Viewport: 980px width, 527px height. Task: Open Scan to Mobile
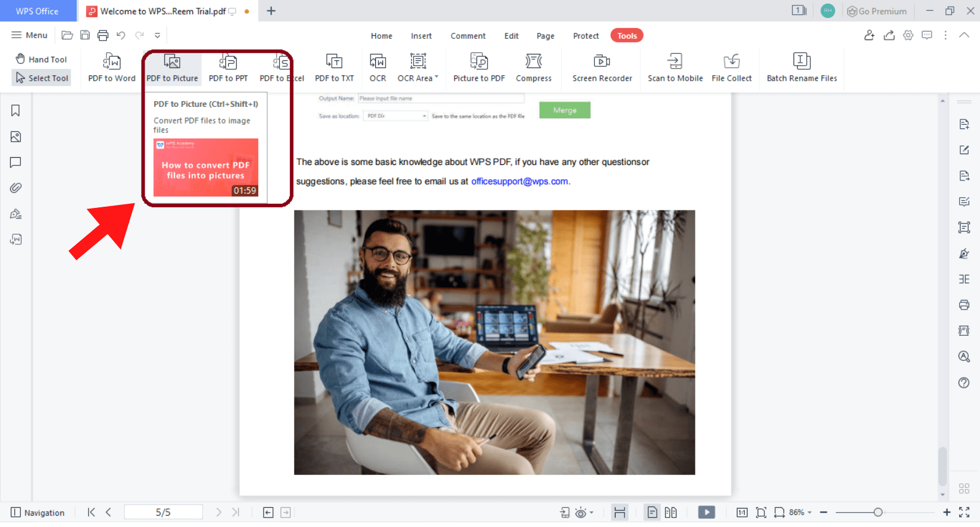(675, 68)
